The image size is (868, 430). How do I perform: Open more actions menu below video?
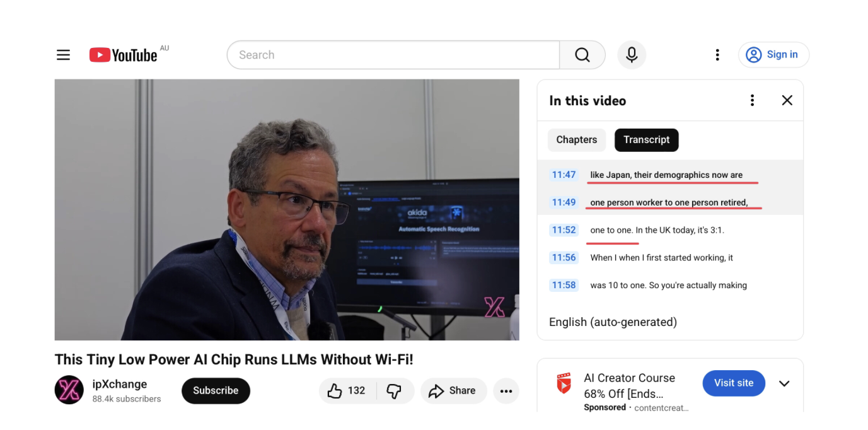[506, 391]
